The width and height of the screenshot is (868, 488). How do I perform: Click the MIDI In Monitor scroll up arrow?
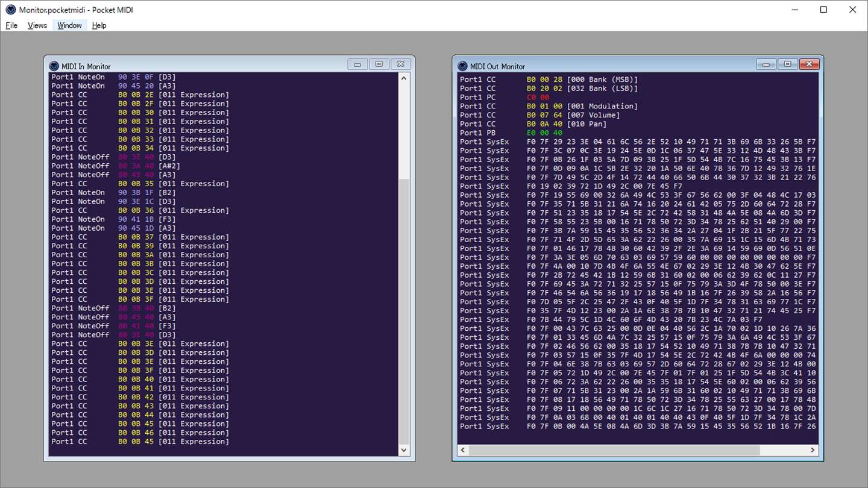click(404, 78)
